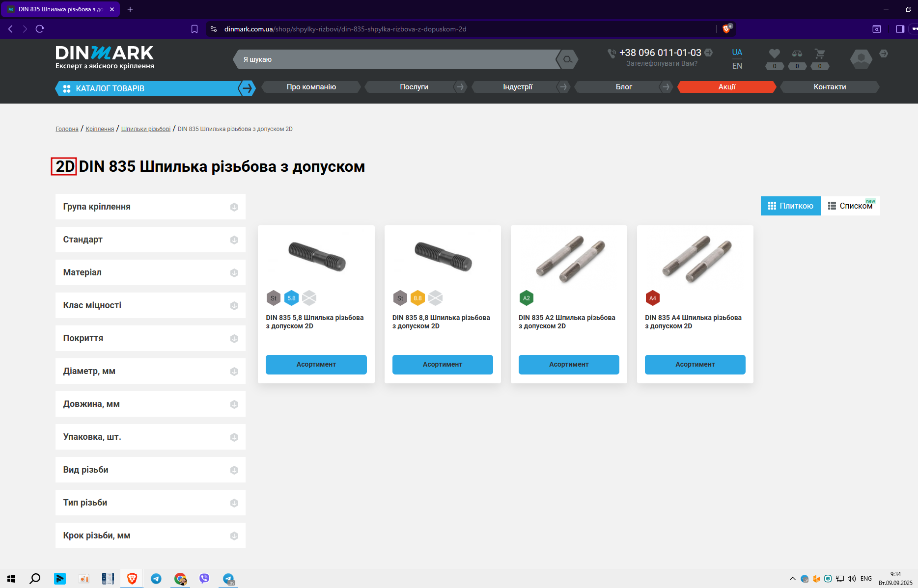Focus the Я шукаю search field
The image size is (918, 588).
click(398, 59)
